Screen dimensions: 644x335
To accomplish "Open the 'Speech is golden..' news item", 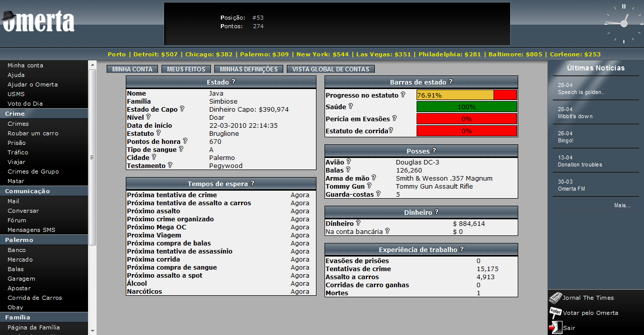I will (581, 93).
